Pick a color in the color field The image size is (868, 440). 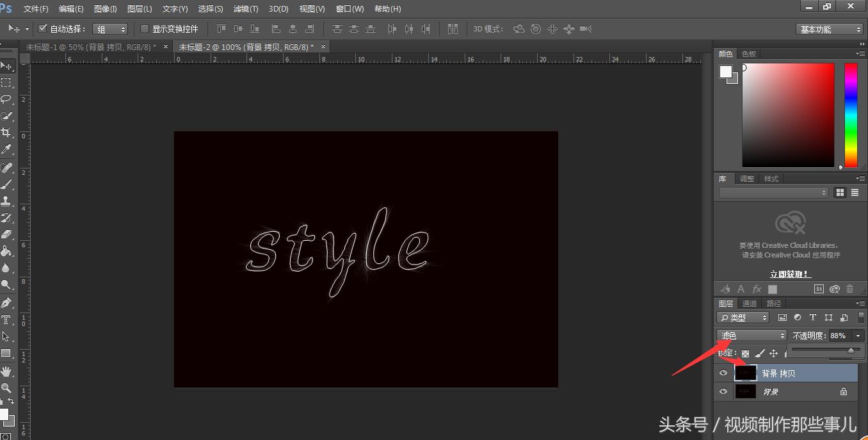(787, 115)
